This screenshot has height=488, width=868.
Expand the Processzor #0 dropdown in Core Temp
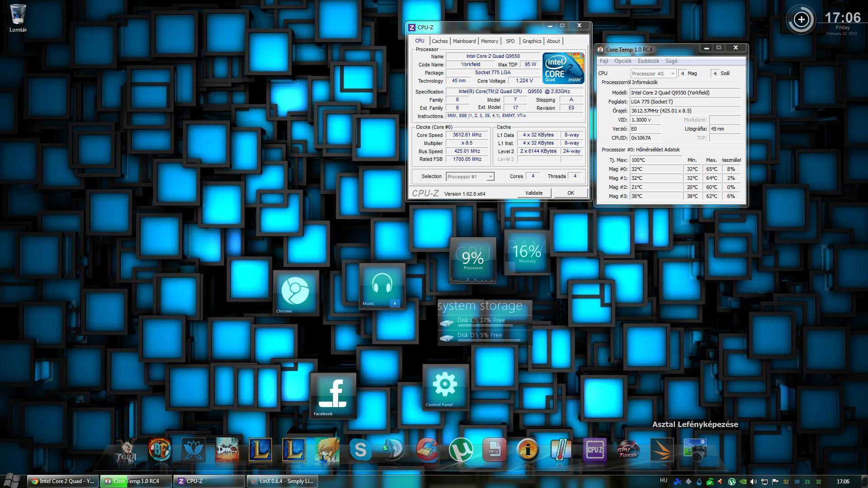[x=672, y=74]
